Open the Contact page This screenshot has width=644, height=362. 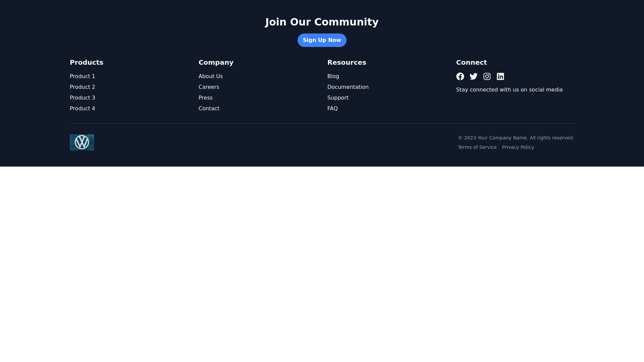209,108
